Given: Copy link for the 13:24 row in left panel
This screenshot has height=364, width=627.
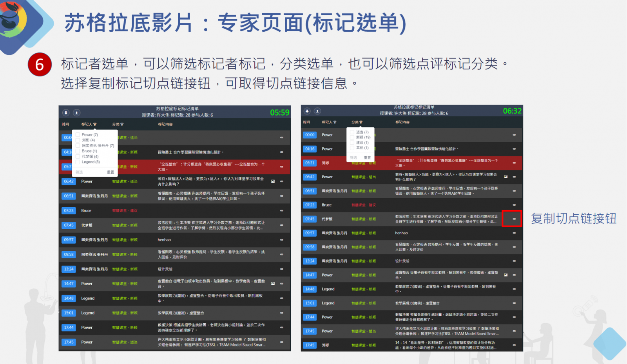Looking at the screenshot, I should (x=281, y=269).
